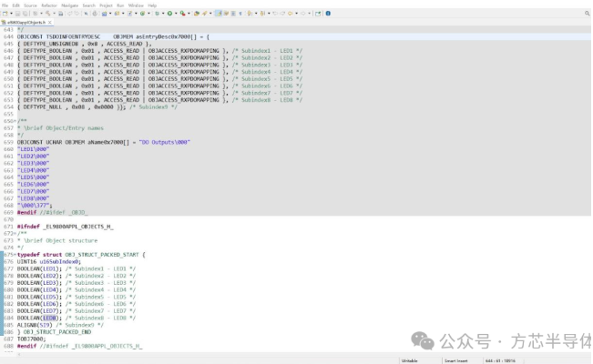Screen dimensions: 593x364
Task: Click the External Tools run icon
Action: tap(183, 14)
